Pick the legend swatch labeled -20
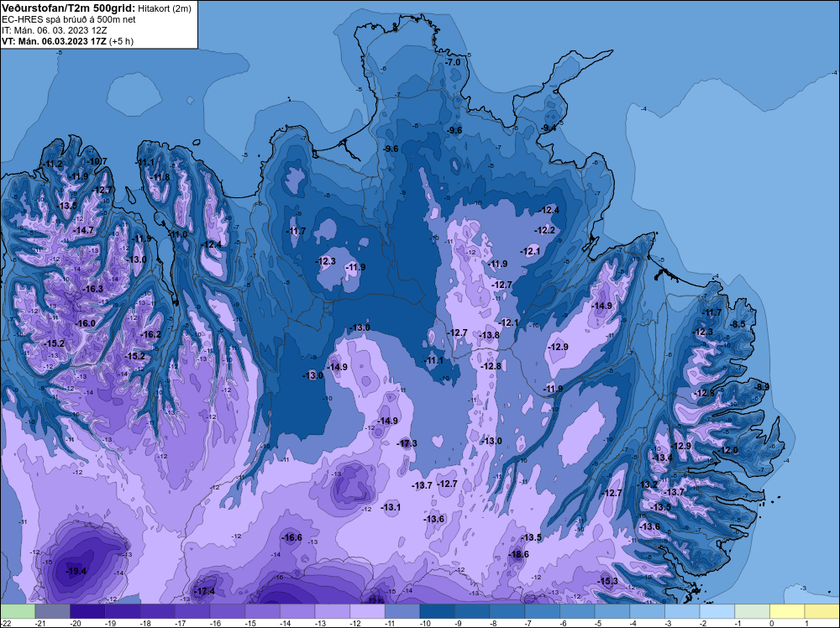Image resolution: width=840 pixels, height=628 pixels. click(x=87, y=611)
